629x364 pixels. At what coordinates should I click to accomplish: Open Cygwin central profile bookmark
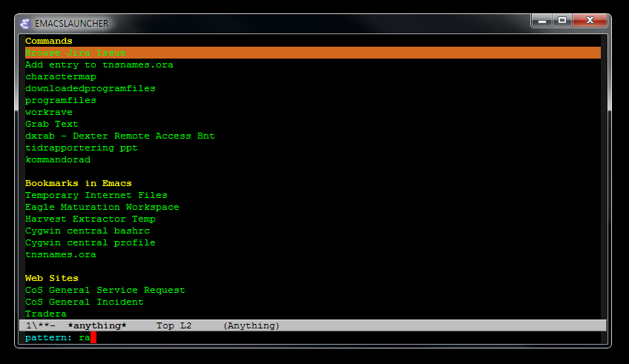coord(90,243)
